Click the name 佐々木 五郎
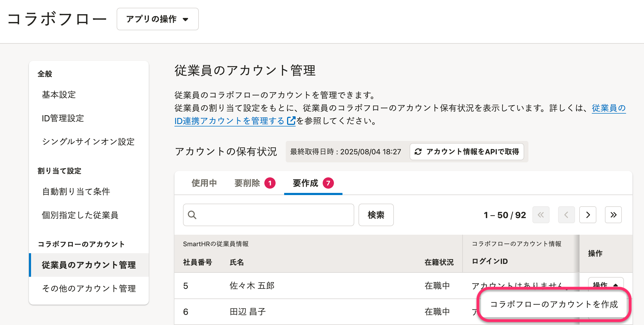 pyautogui.click(x=252, y=286)
